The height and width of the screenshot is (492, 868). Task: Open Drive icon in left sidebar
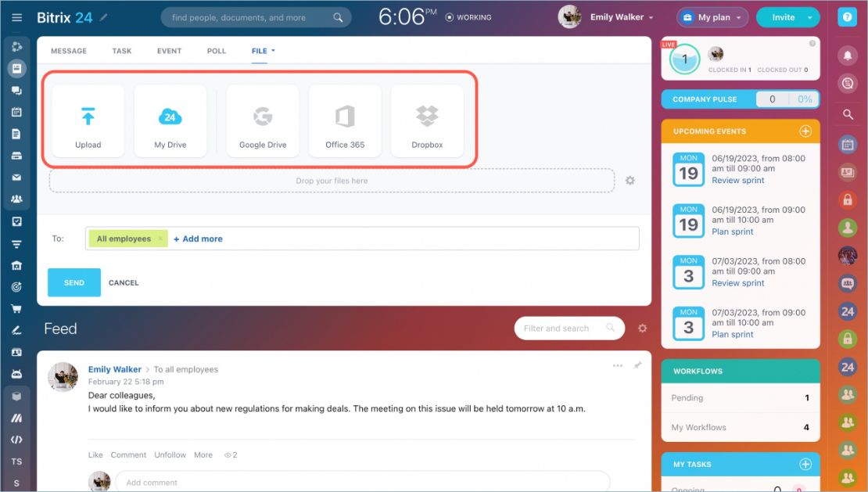tap(16, 156)
